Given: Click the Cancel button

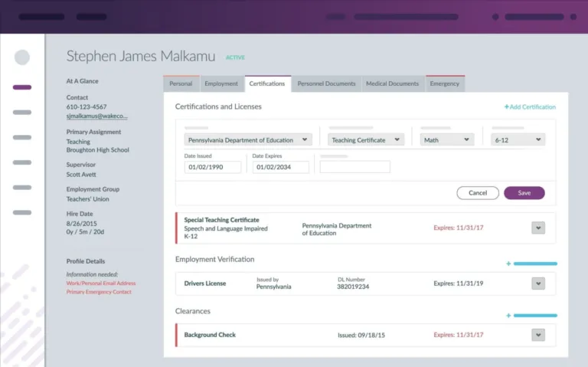Looking at the screenshot, I should pos(477,193).
